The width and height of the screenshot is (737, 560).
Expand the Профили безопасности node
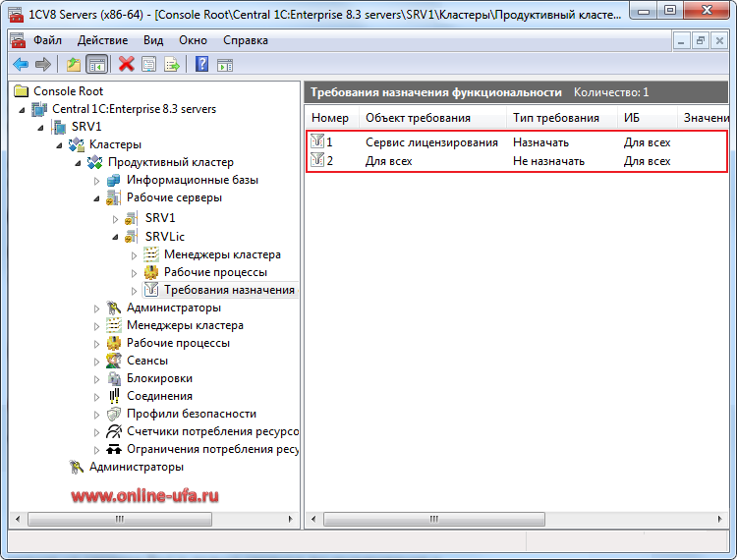(97, 415)
